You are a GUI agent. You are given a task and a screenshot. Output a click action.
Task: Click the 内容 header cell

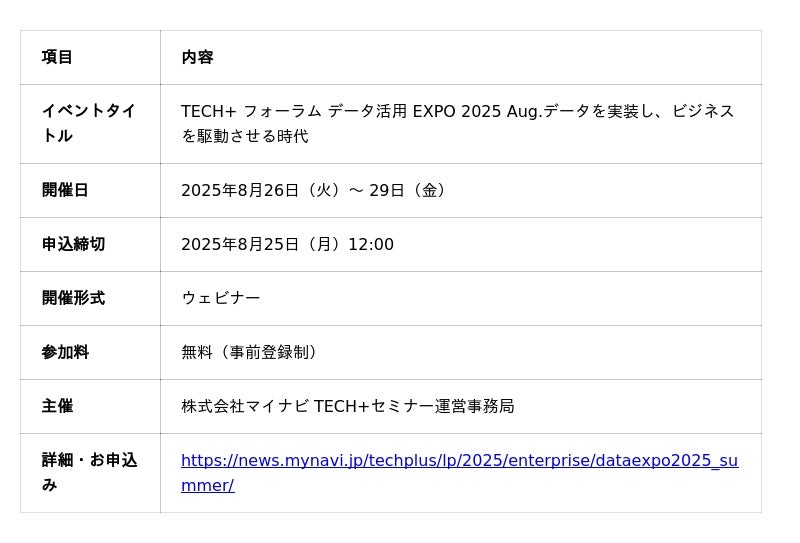[x=197, y=57]
